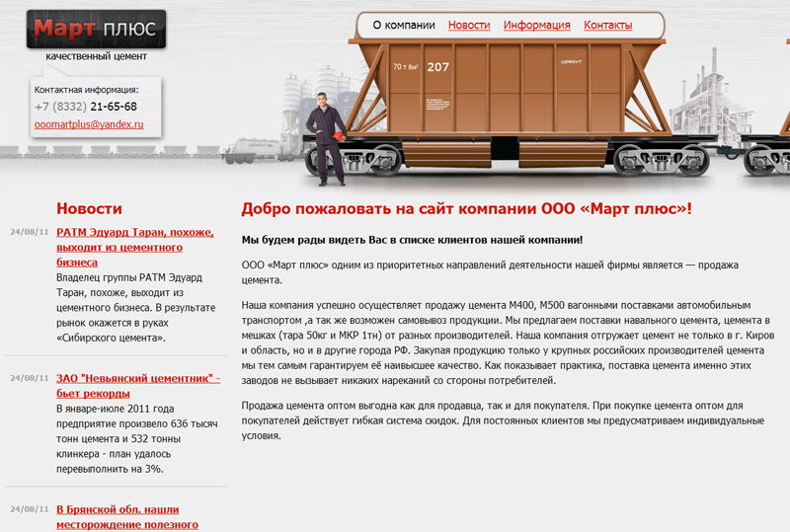Open the Информация menu item

coord(536,26)
